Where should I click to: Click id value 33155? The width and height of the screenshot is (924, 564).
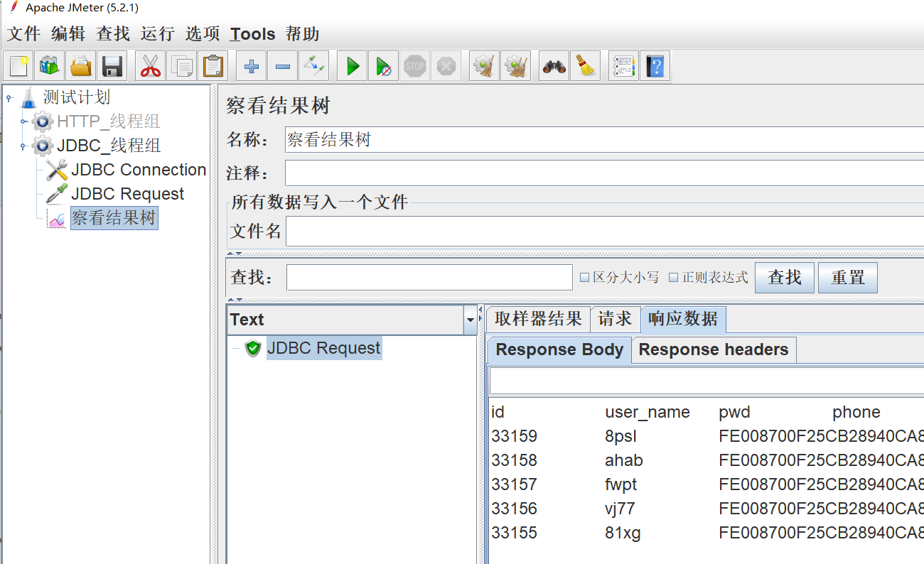click(x=514, y=533)
